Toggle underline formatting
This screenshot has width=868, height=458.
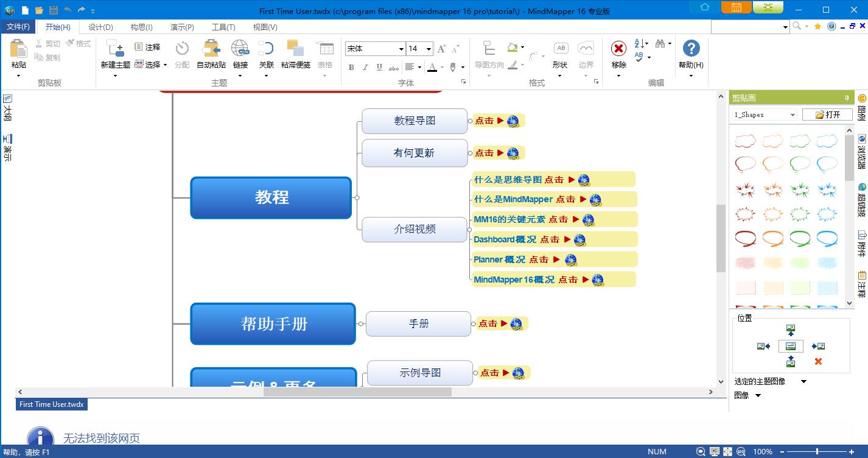[379, 68]
